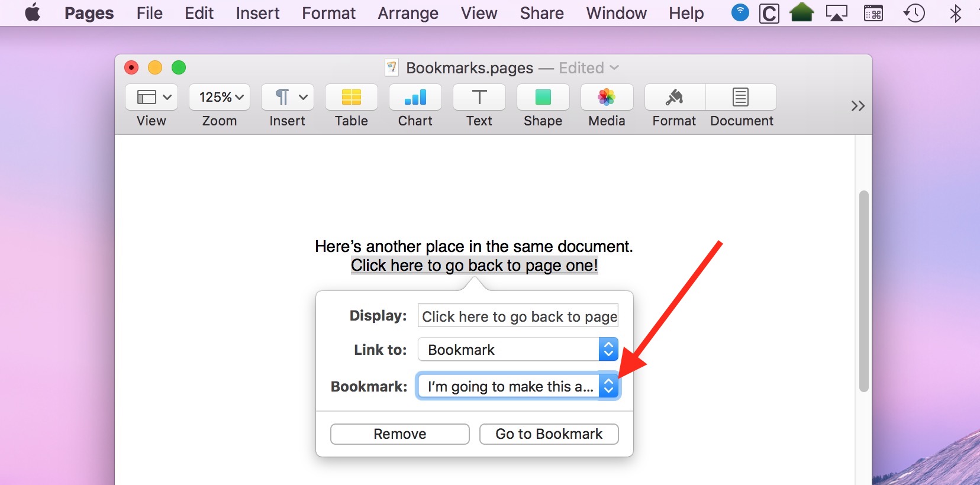Open the Share menu
The width and height of the screenshot is (980, 485).
click(x=542, y=13)
